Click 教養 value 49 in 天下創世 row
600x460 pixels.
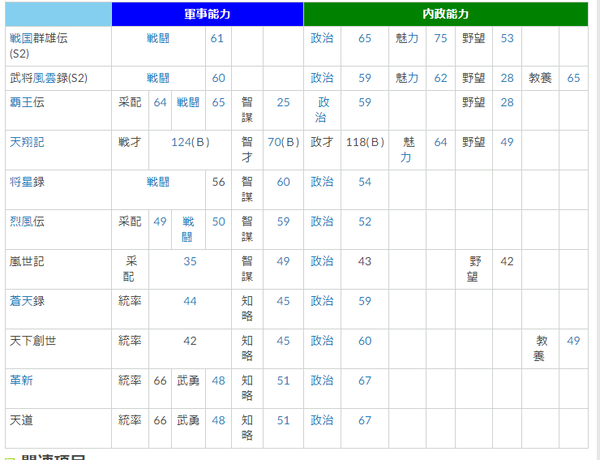pyautogui.click(x=573, y=341)
